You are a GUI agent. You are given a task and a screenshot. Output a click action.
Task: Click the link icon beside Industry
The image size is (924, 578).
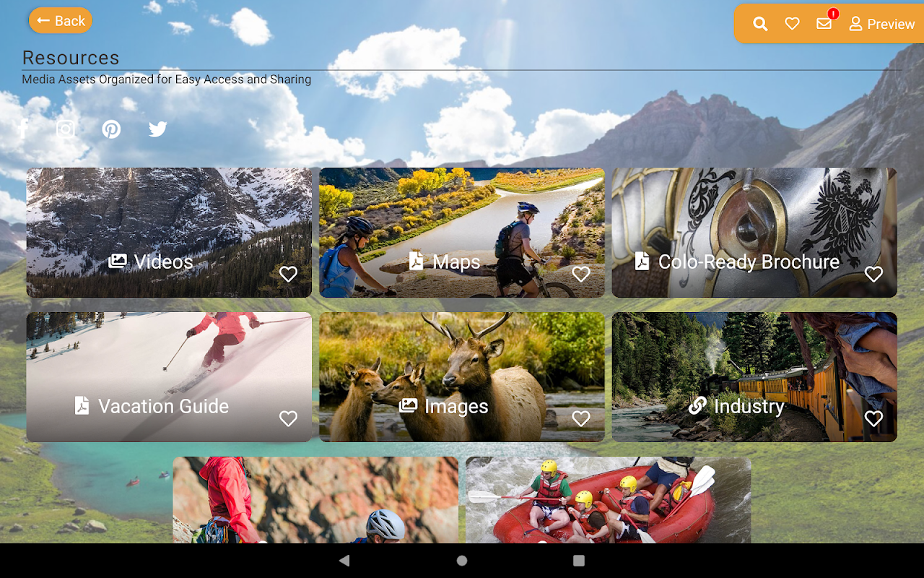[697, 405]
